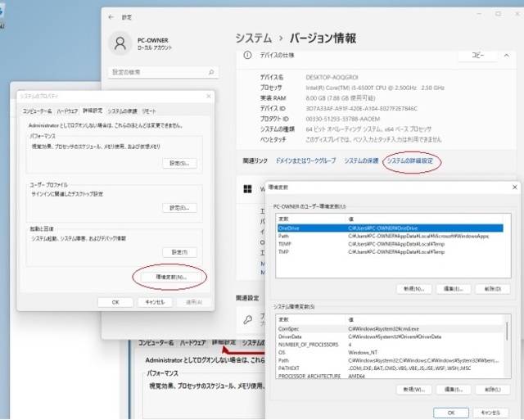Select TMP user variable row
The image size is (524, 420).
[390, 251]
